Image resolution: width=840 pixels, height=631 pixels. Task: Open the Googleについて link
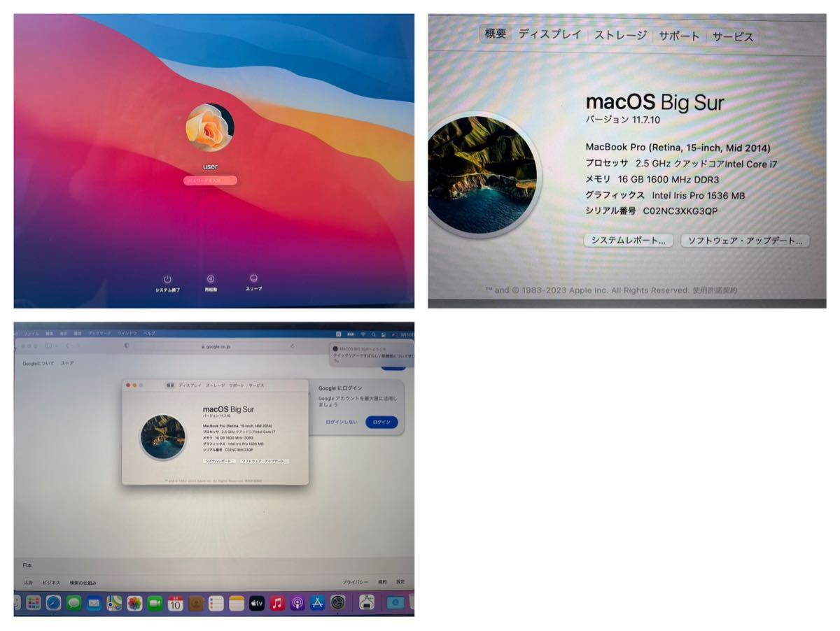click(x=38, y=364)
